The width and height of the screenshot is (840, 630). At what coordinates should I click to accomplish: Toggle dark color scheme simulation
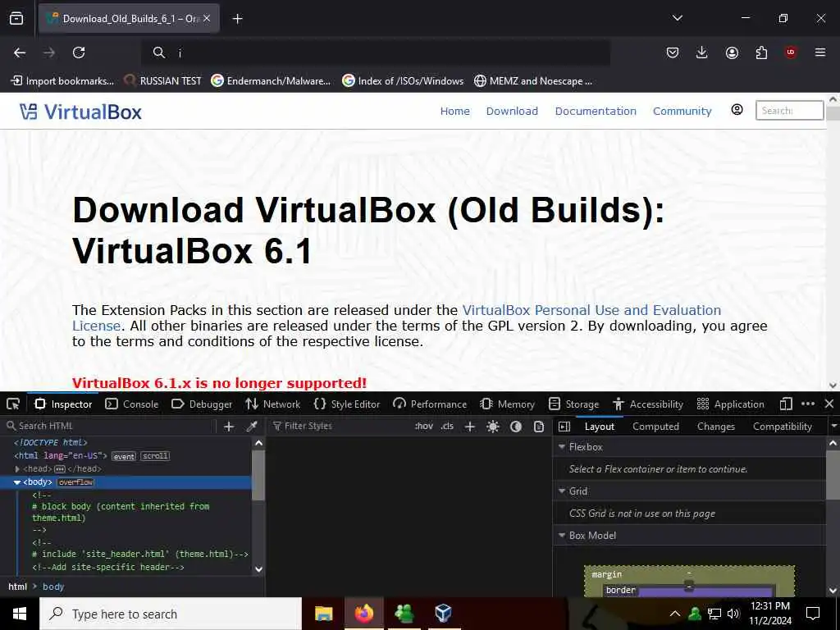tap(516, 427)
